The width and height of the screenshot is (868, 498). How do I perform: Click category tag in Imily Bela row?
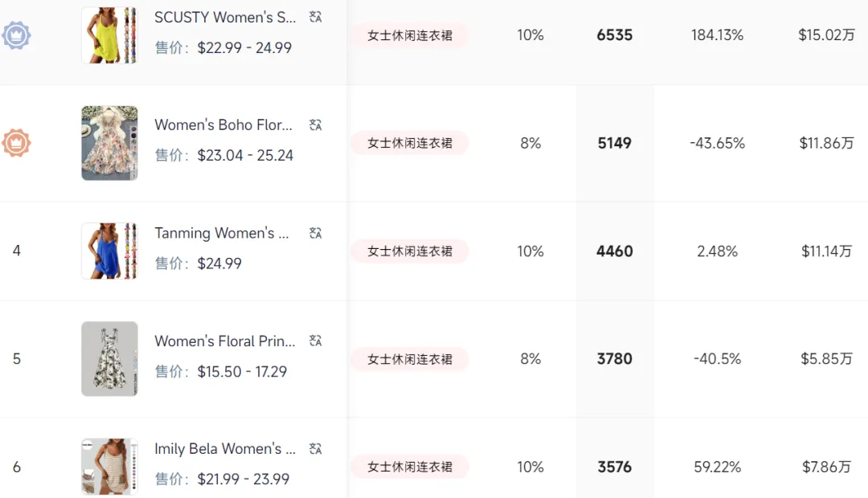pyautogui.click(x=410, y=467)
